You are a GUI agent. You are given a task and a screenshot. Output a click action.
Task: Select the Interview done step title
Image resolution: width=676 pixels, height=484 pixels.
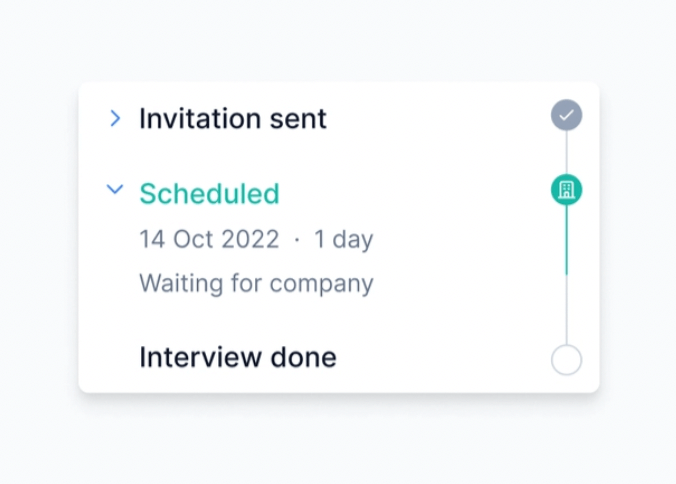click(237, 357)
